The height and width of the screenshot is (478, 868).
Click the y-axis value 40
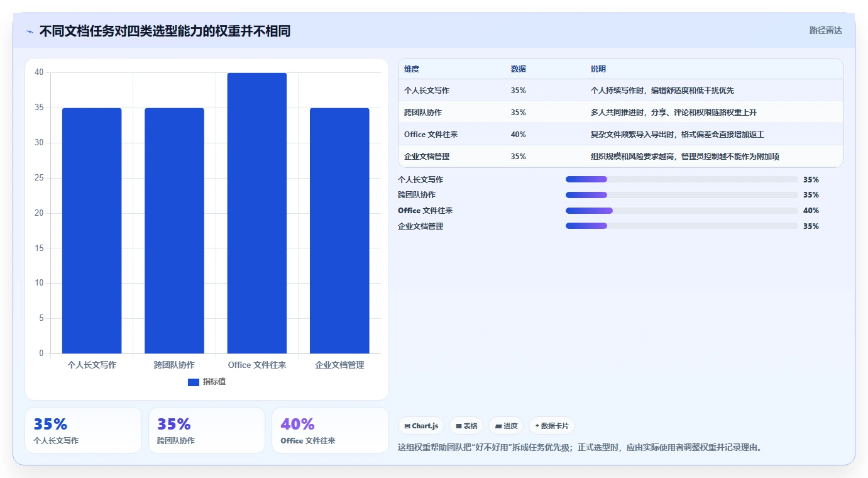click(x=39, y=72)
